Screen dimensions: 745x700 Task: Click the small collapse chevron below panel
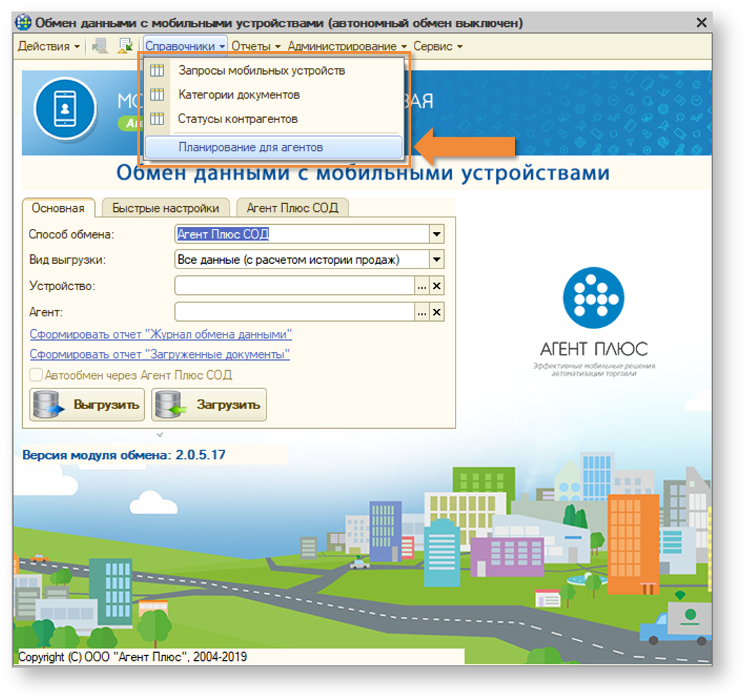pos(159,434)
